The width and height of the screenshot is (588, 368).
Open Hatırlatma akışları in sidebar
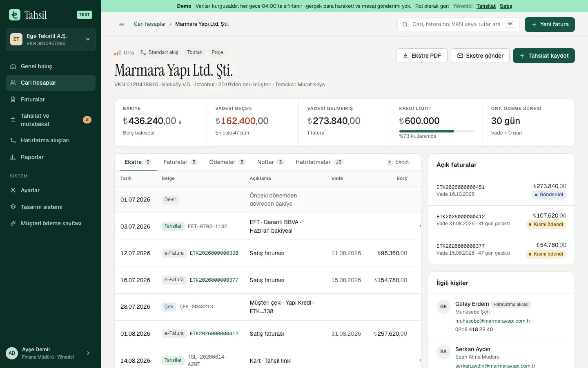tap(51, 140)
